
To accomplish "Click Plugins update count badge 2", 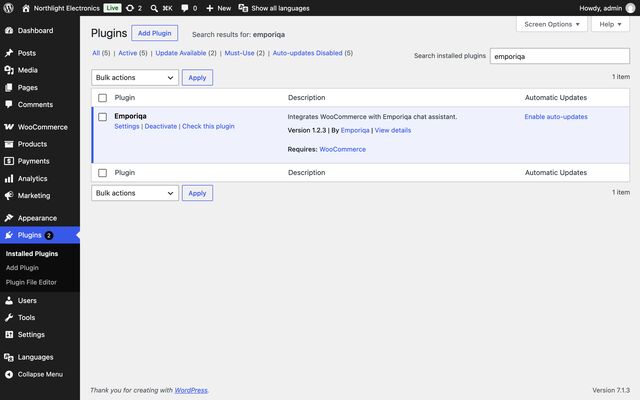I will pos(49,235).
